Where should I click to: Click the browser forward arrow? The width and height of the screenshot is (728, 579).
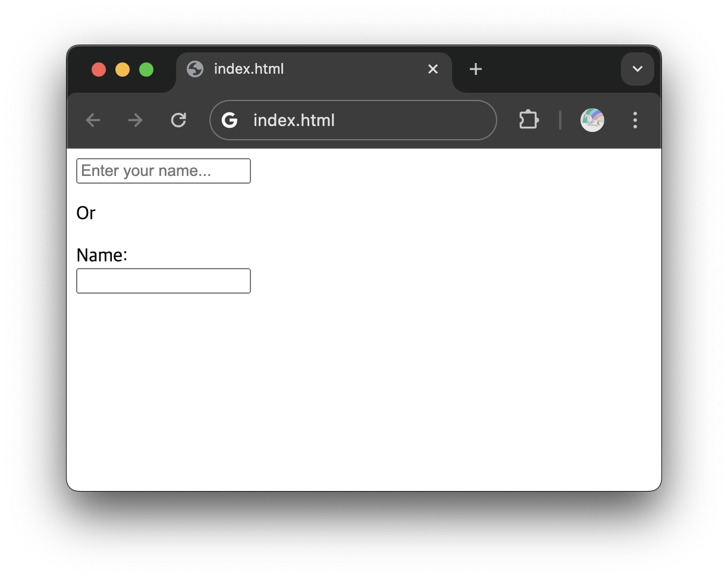point(136,121)
